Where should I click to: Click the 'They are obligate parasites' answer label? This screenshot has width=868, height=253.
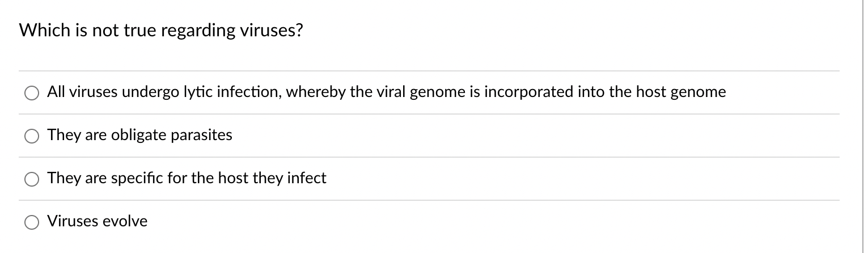coord(139,135)
